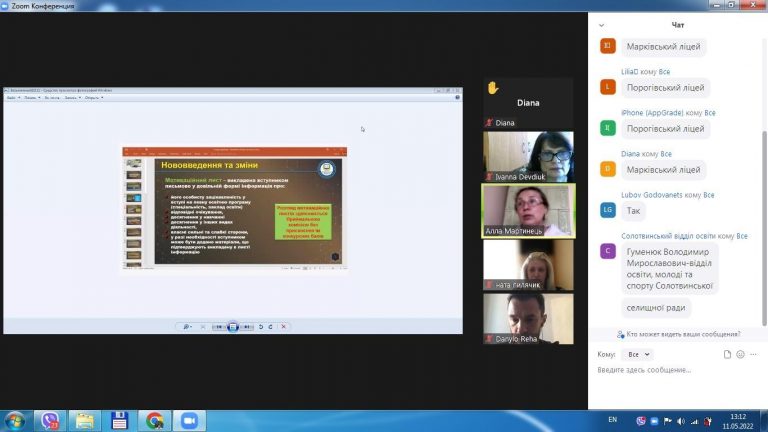The height and width of the screenshot is (432, 768).
Task: Go to previous image in viewer
Action: (219, 327)
